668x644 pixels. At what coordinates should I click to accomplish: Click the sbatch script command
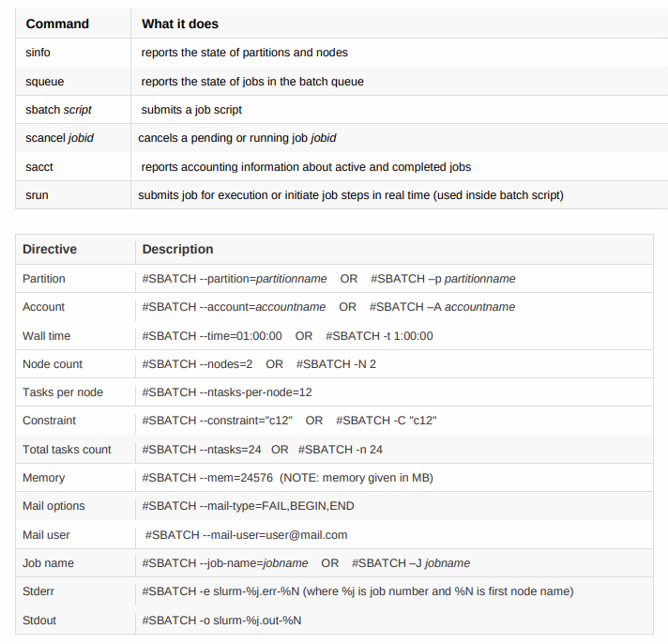58,110
